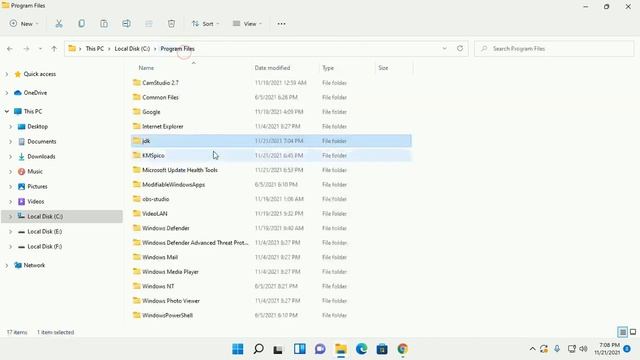Collapse This PC tree node
The width and height of the screenshot is (640, 360).
(x=7, y=111)
